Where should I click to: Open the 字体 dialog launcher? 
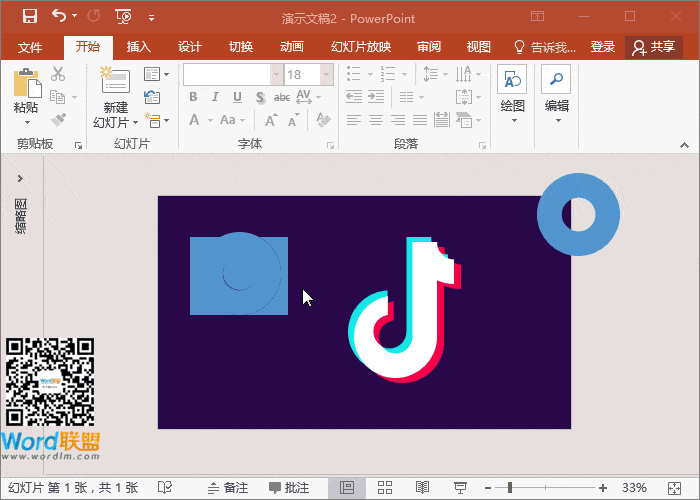[331, 145]
